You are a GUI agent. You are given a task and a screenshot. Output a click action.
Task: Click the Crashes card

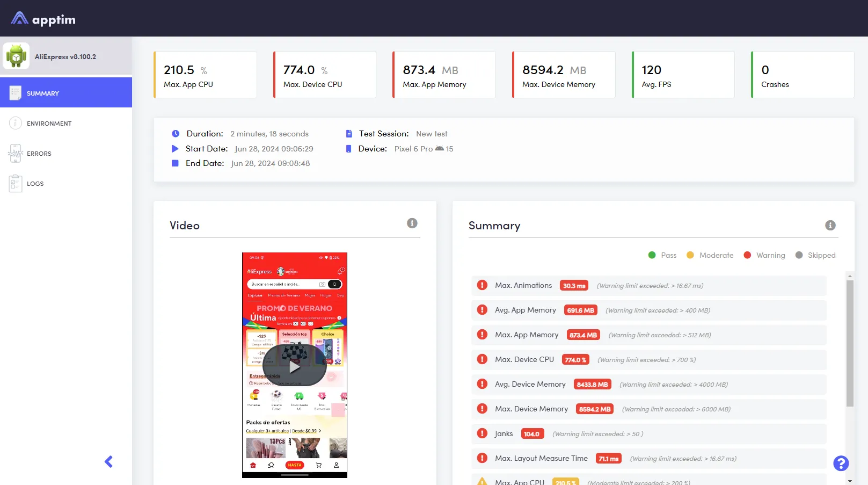pyautogui.click(x=803, y=75)
